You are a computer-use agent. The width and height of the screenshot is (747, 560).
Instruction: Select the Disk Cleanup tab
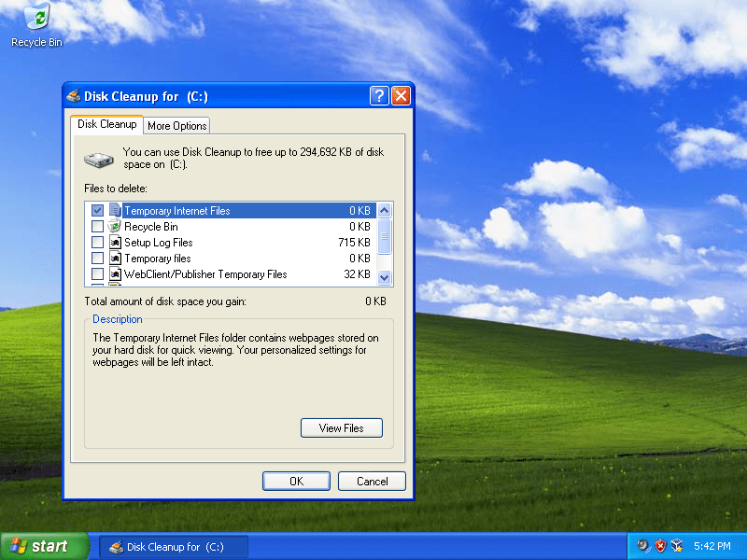106,123
